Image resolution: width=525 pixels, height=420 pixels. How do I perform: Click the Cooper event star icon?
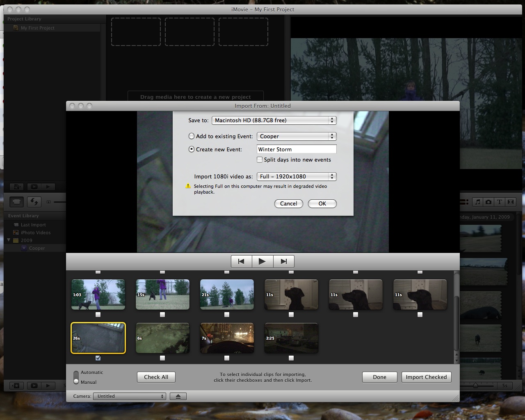point(24,248)
